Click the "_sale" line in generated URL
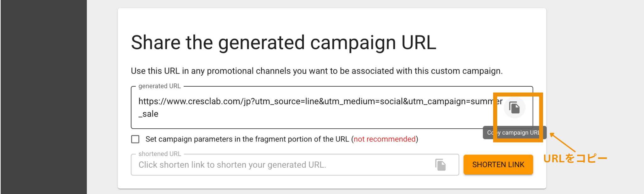The image size is (644, 194). click(148, 114)
